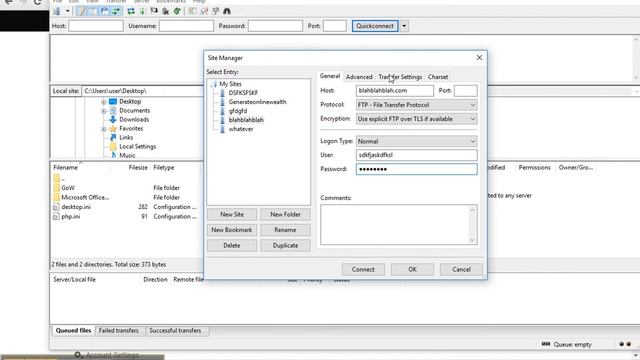The height and width of the screenshot is (360, 640).
Task: Expand the Favorites tree node
Action: point(104,129)
